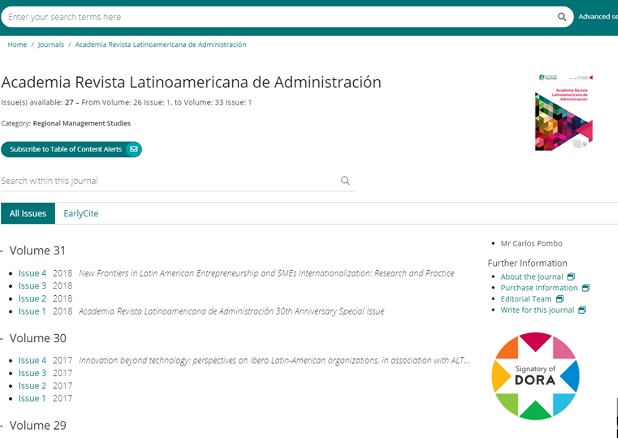This screenshot has height=438, width=618.
Task: Click 'Regional Management Studies' category text
Action: pos(82,123)
